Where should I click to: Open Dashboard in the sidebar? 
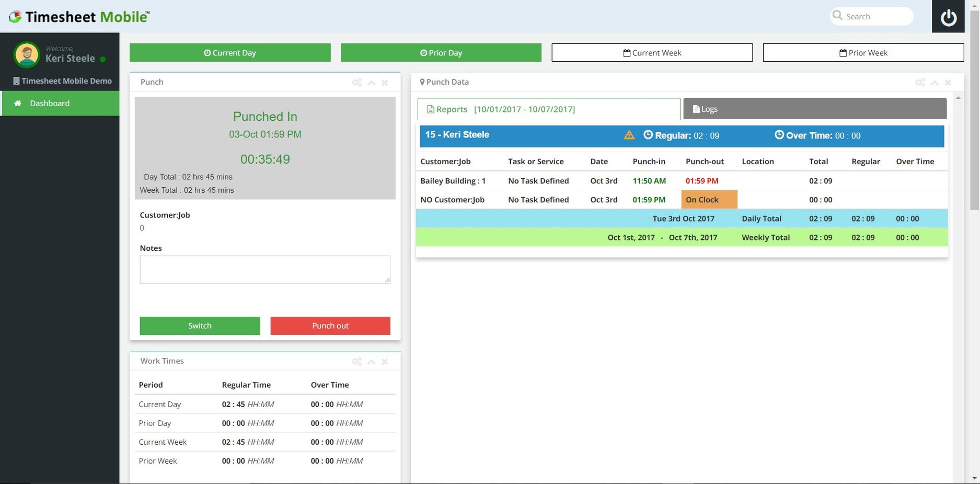click(50, 103)
